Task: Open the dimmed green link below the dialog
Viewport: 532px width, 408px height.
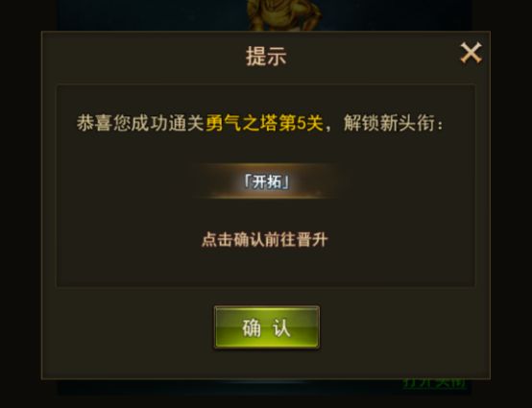Action: tap(434, 383)
